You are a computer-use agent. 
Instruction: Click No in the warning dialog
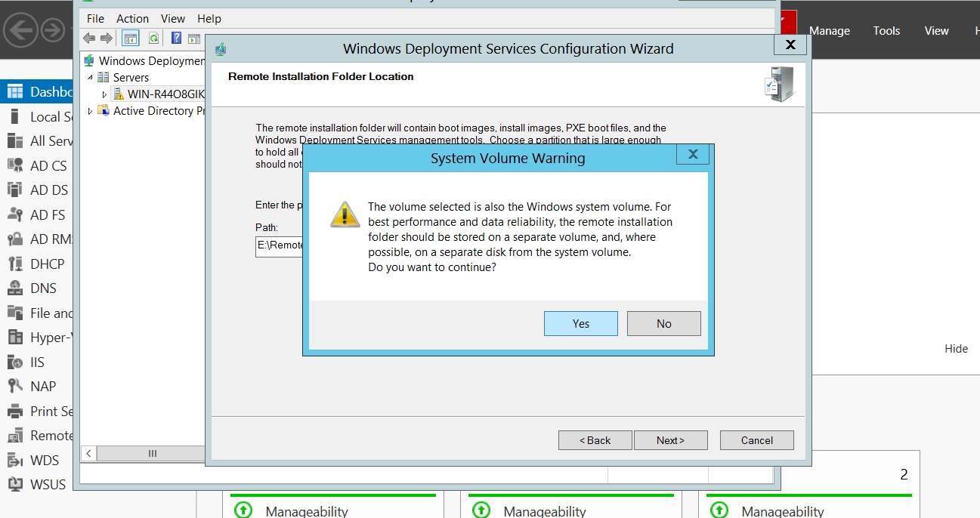(x=663, y=323)
